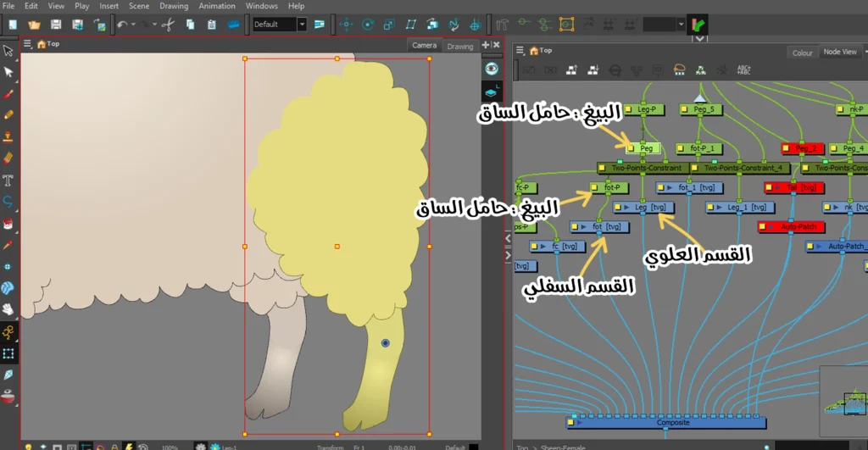Screen dimensions: 868x450
Task: Switch to the Drawing tab
Action: tap(460, 47)
